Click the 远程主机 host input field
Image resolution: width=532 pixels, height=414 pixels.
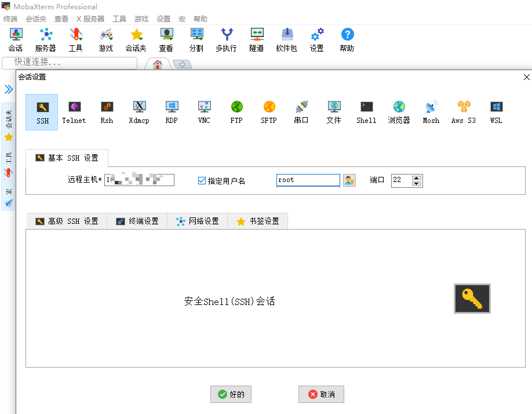pos(140,180)
